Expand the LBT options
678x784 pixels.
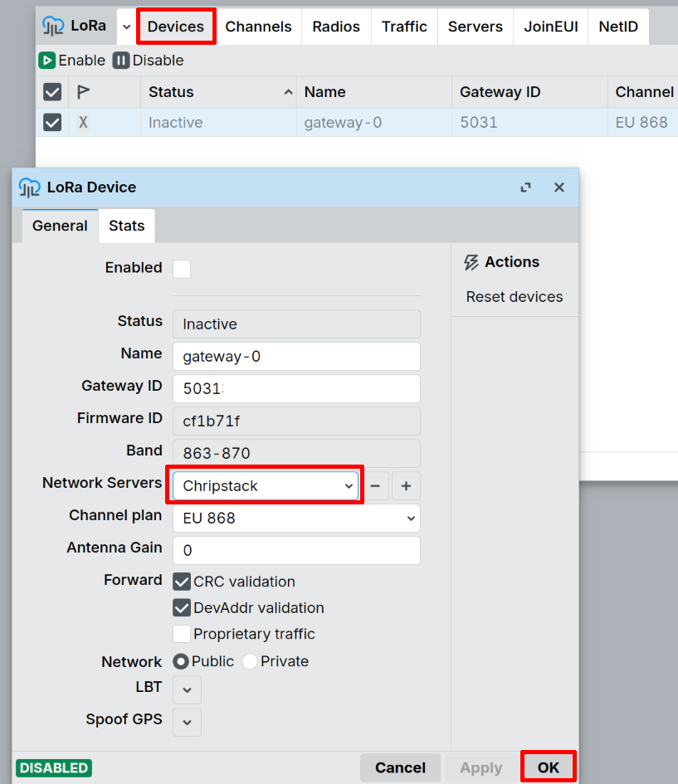coord(187,689)
